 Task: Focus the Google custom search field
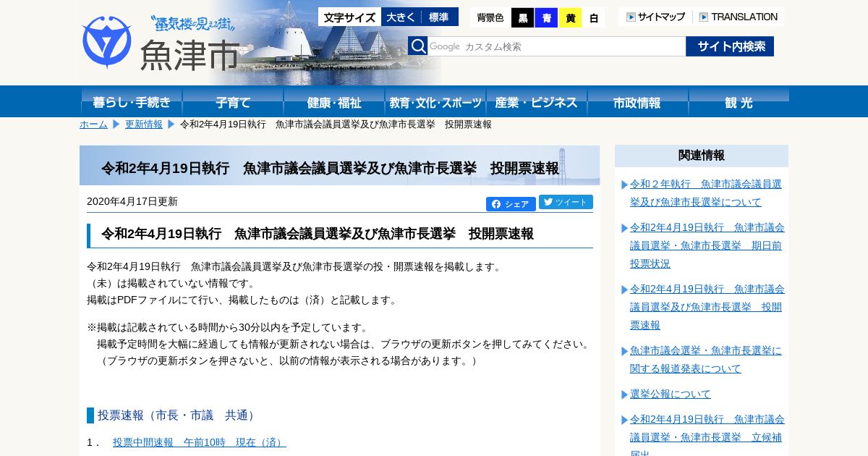[x=556, y=46]
